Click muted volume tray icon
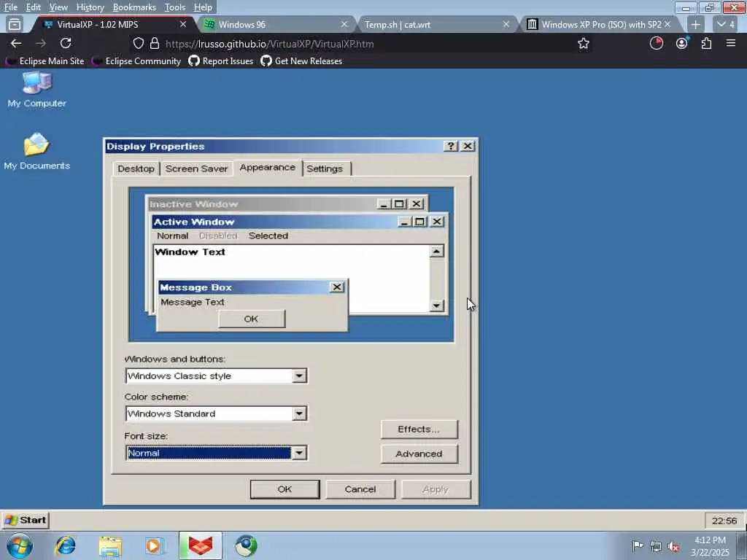 pos(673,546)
